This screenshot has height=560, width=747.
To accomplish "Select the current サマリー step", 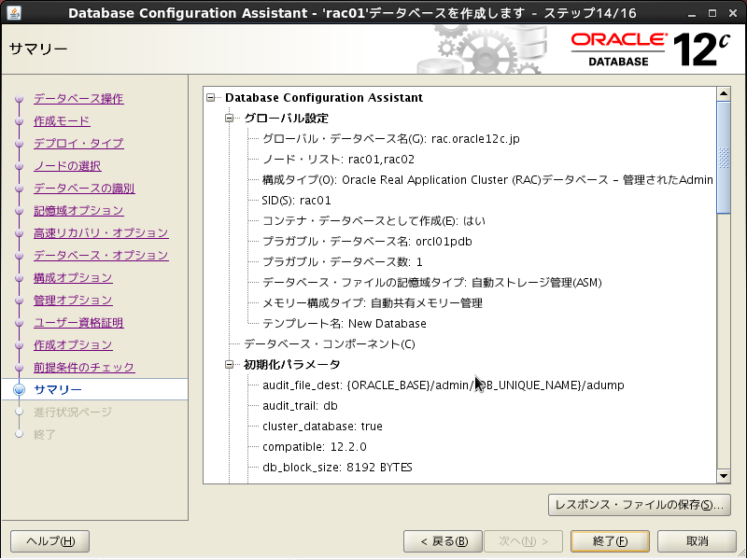I will 58,389.
